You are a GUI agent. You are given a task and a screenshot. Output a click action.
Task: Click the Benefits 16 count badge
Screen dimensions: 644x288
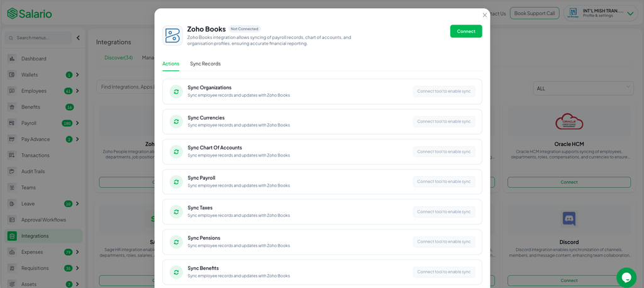[69, 108]
